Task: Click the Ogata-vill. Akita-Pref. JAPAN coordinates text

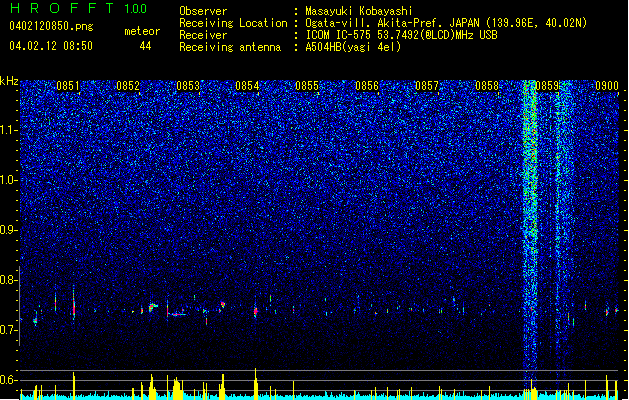Action: (x=446, y=23)
